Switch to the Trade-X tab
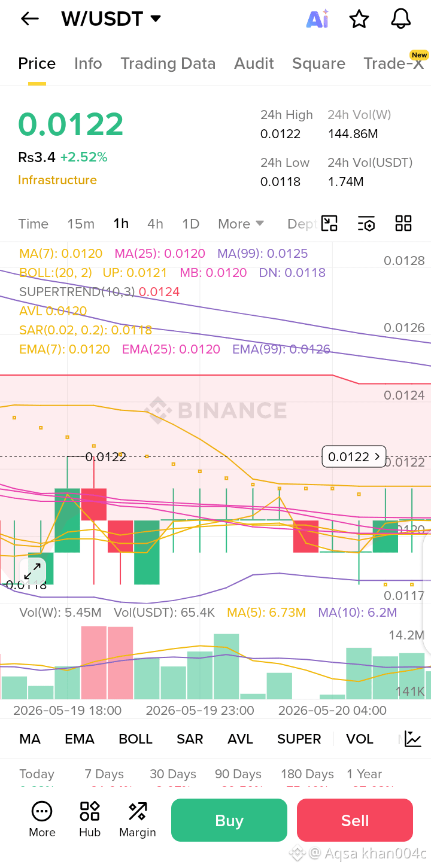 (x=394, y=63)
